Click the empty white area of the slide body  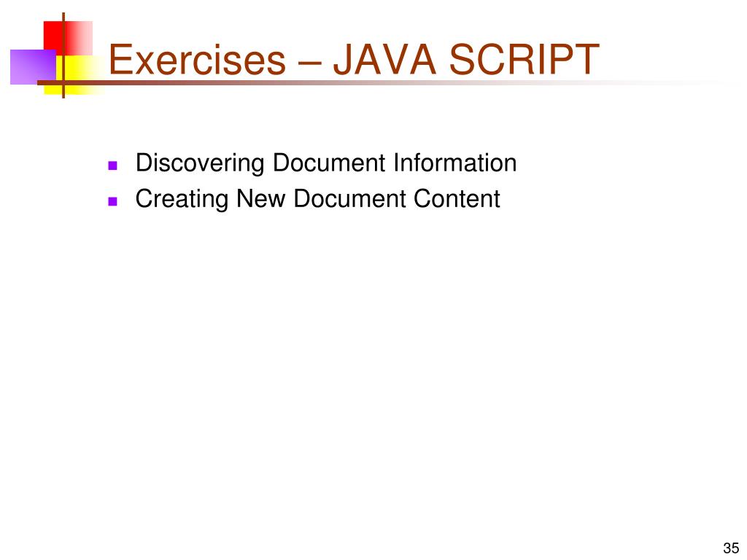tap(373, 371)
